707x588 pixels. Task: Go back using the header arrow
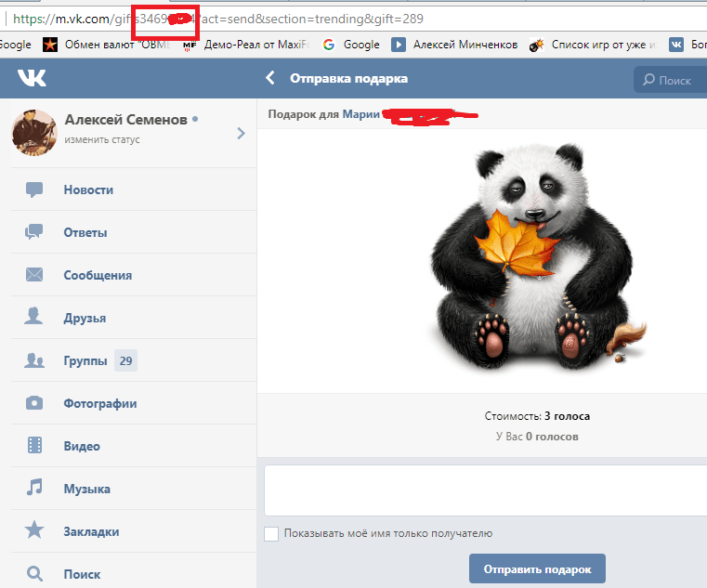click(270, 78)
